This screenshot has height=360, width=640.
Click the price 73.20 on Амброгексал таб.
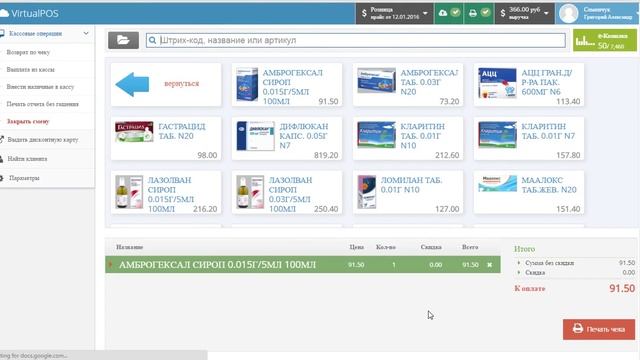pos(449,101)
